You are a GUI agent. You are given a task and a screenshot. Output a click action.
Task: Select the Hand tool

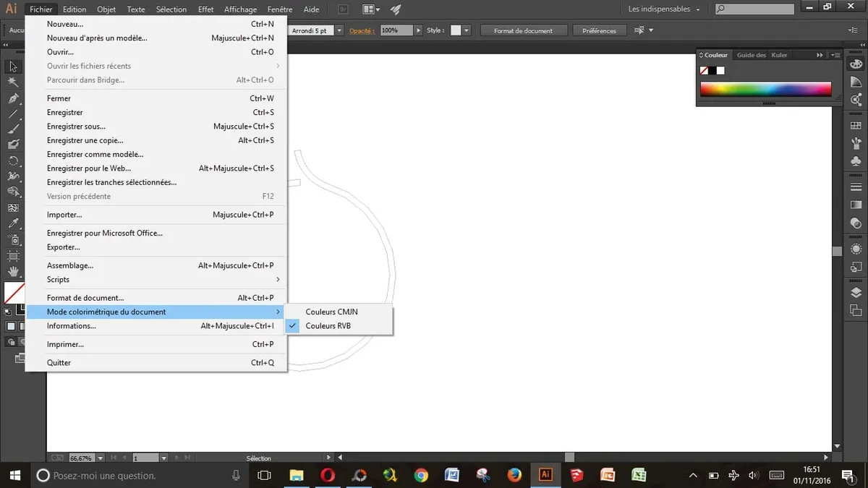tap(13, 271)
